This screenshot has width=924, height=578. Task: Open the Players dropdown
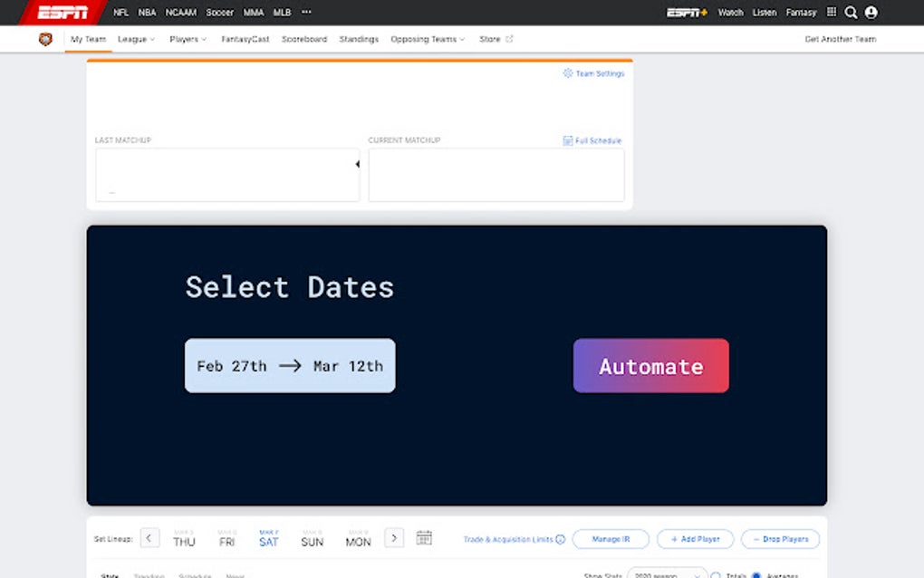point(188,39)
